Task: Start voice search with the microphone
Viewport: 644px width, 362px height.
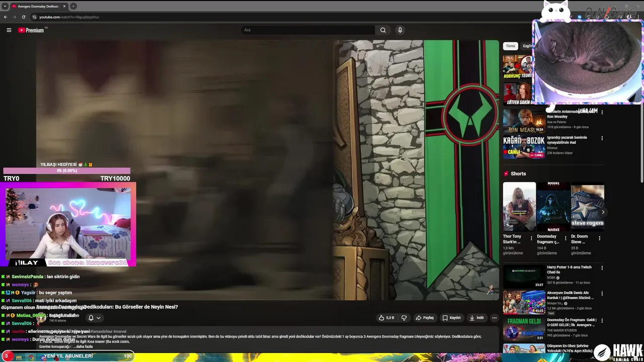Action: pos(400,30)
